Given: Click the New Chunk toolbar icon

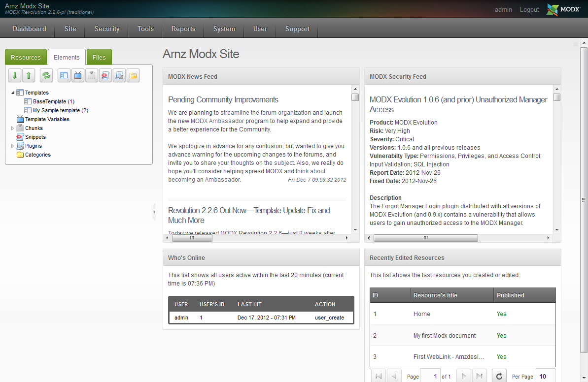Looking at the screenshot, I should click(x=92, y=75).
